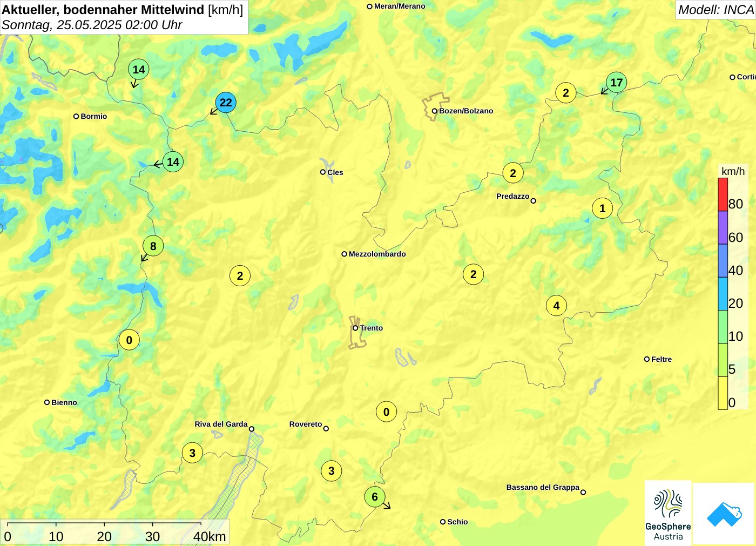
Task: Click the 2 km/h marker above Predazzo
Action: tap(513, 173)
